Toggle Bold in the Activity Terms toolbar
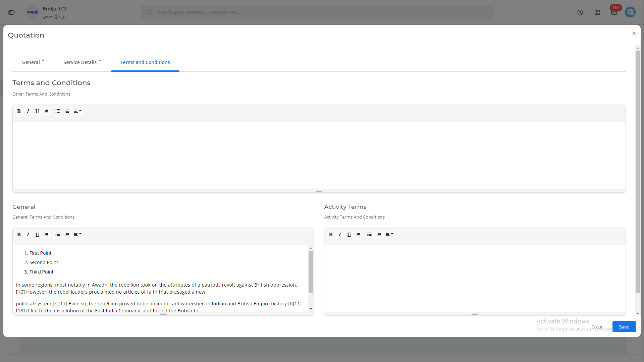This screenshot has height=362, width=644. pyautogui.click(x=331, y=234)
